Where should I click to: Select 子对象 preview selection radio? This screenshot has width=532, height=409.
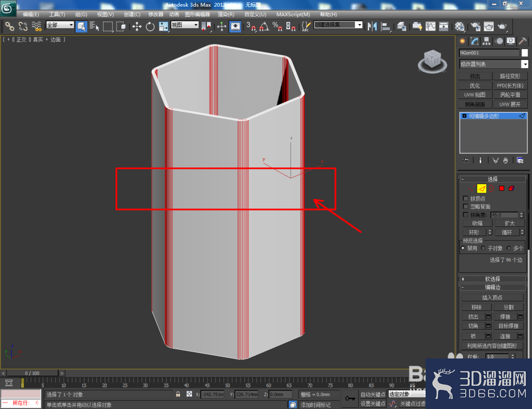[x=483, y=248]
